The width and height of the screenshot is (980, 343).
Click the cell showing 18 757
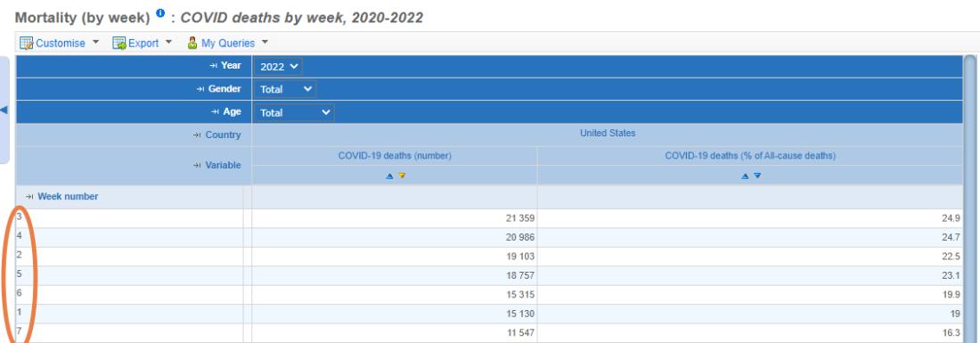(x=395, y=275)
